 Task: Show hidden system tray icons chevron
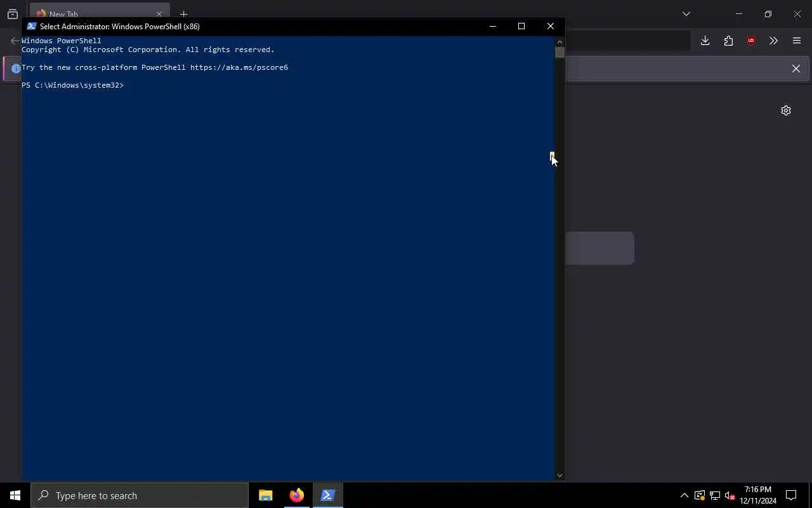tap(684, 495)
